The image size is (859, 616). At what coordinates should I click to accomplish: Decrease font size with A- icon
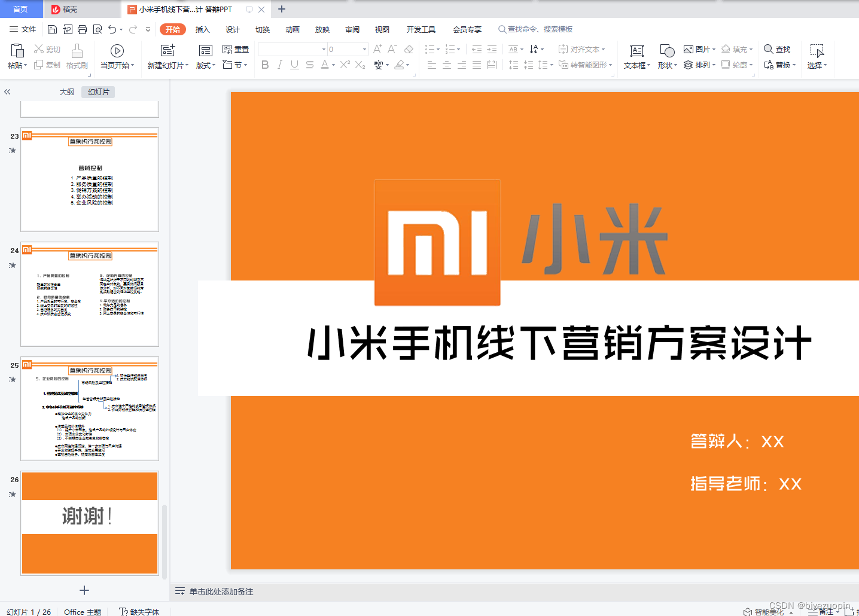point(392,49)
